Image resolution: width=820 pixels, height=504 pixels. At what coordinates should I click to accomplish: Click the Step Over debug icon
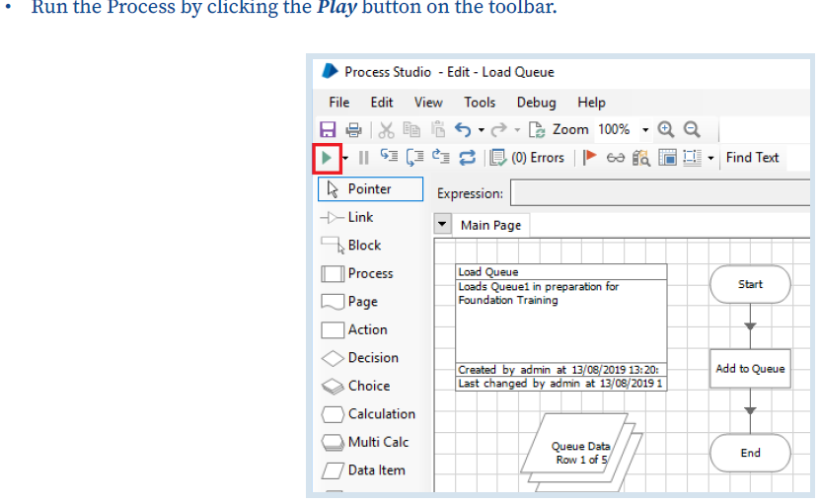point(414,158)
